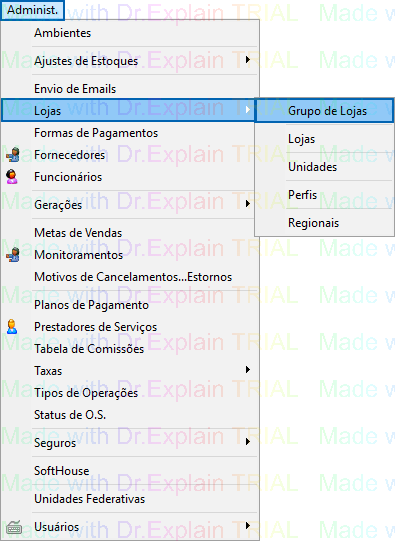Image resolution: width=395 pixels, height=541 pixels.
Task: Choose Monitoramentos entry
Action: tap(130, 255)
